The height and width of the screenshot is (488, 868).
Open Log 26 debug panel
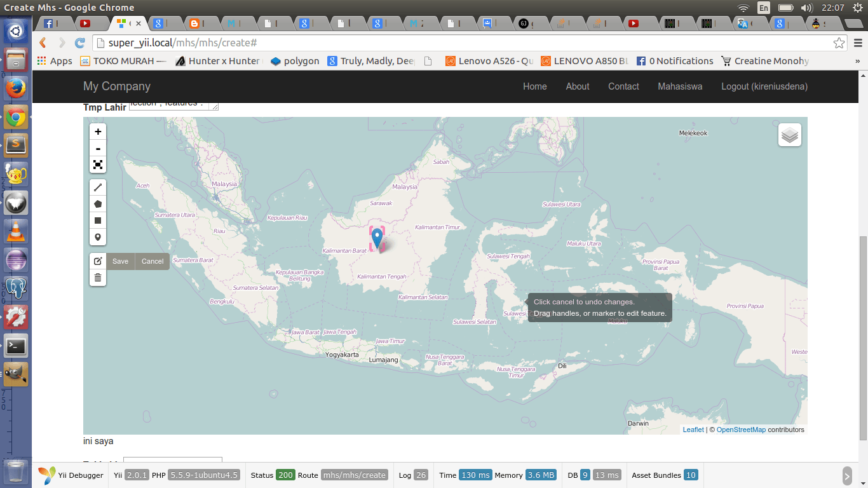click(414, 475)
